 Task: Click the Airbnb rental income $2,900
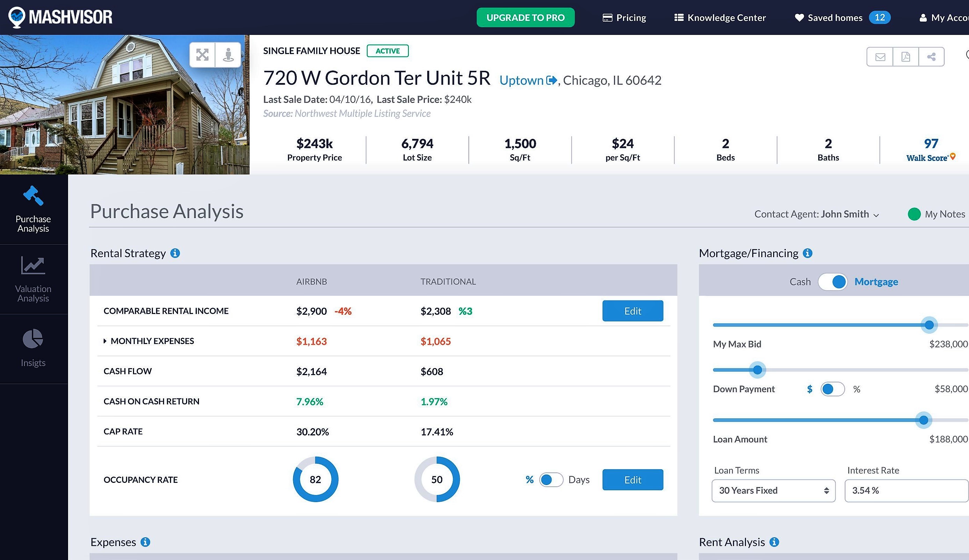pos(311,311)
